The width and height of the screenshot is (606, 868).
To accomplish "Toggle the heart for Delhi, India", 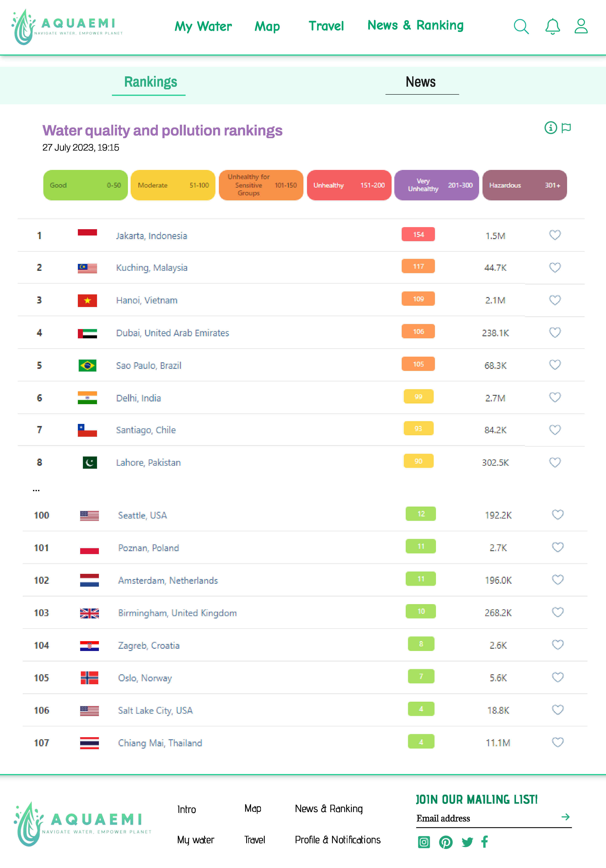I will (555, 397).
